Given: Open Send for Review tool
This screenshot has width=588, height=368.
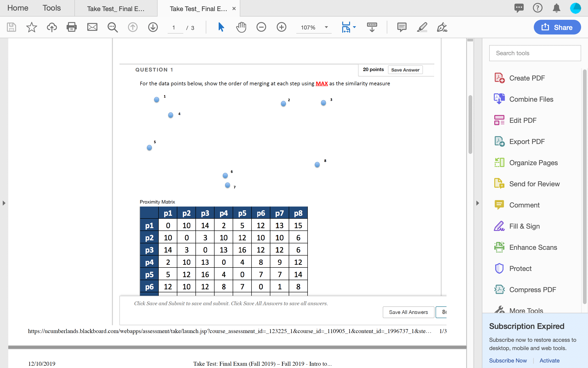Looking at the screenshot, I should click(x=527, y=184).
